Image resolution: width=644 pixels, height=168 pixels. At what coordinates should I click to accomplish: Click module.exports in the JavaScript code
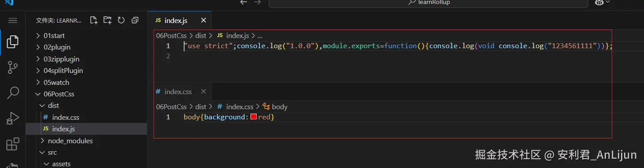351,46
